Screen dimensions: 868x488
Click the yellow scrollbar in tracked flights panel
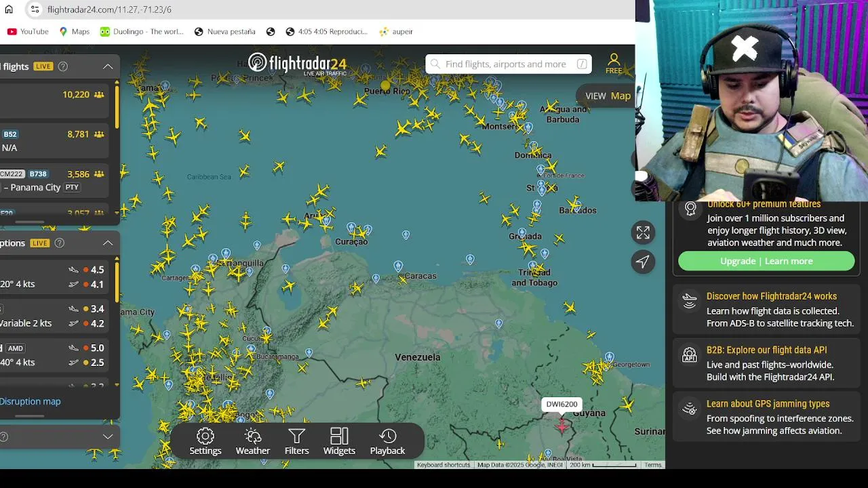[x=117, y=106]
